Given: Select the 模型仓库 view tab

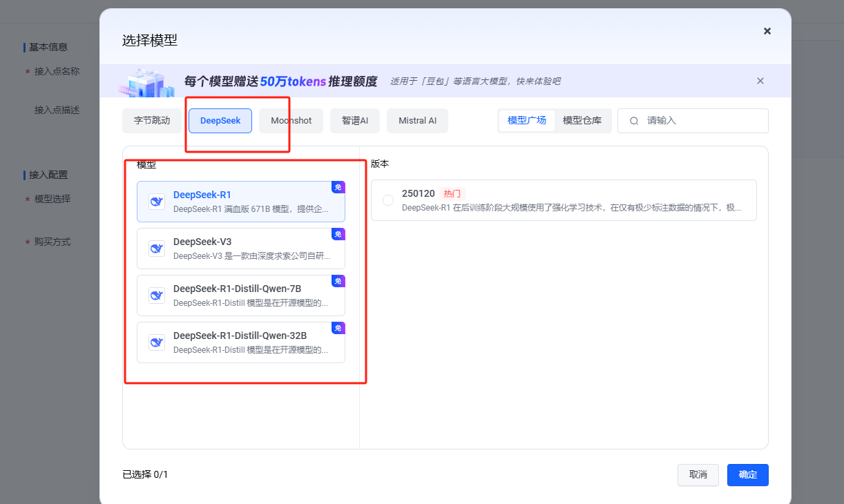Looking at the screenshot, I should tap(582, 120).
